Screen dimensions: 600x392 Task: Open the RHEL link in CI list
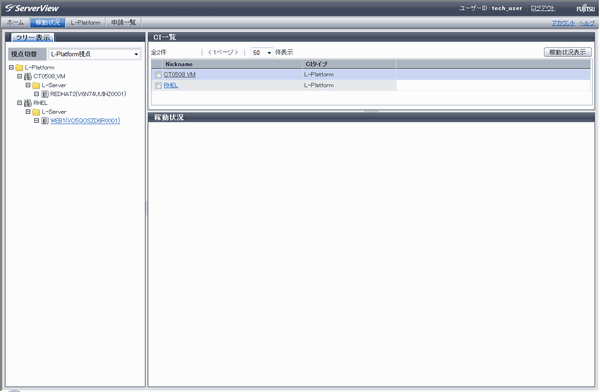point(171,85)
